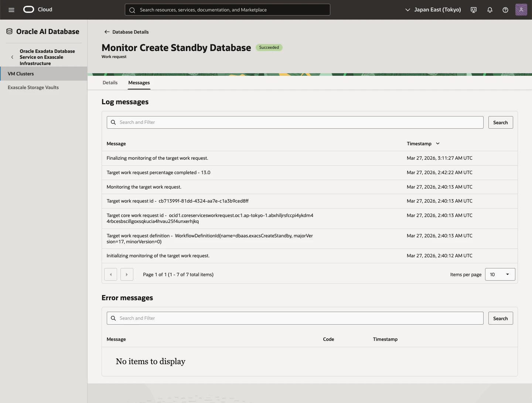
Task: Click the Oracle AI Database title
Action: point(48,31)
